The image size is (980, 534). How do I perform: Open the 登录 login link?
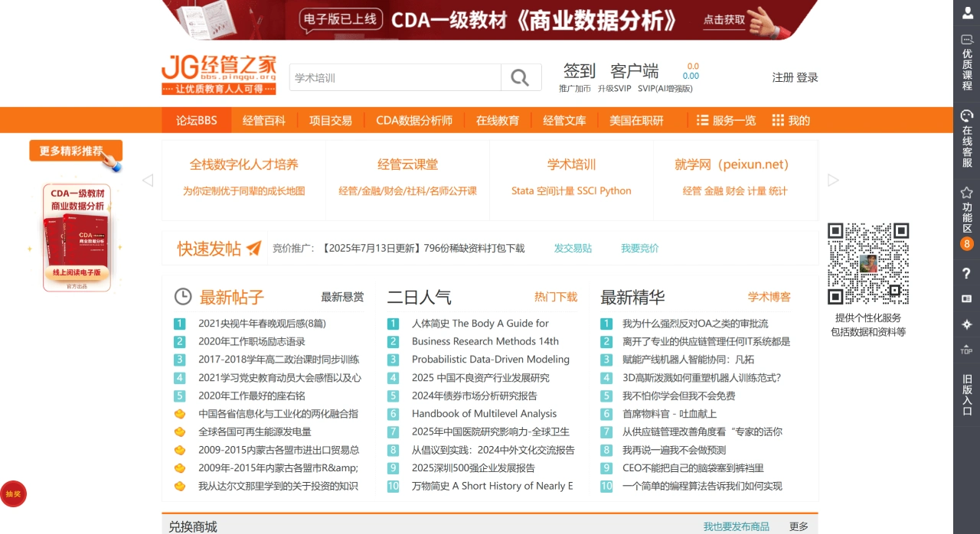[x=809, y=77]
